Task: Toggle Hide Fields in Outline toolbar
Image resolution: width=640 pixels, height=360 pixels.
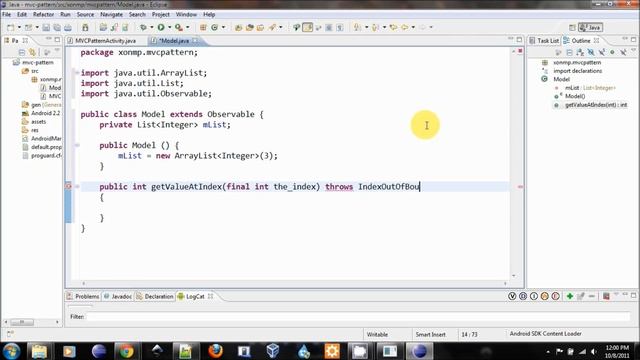Action: pos(591,52)
